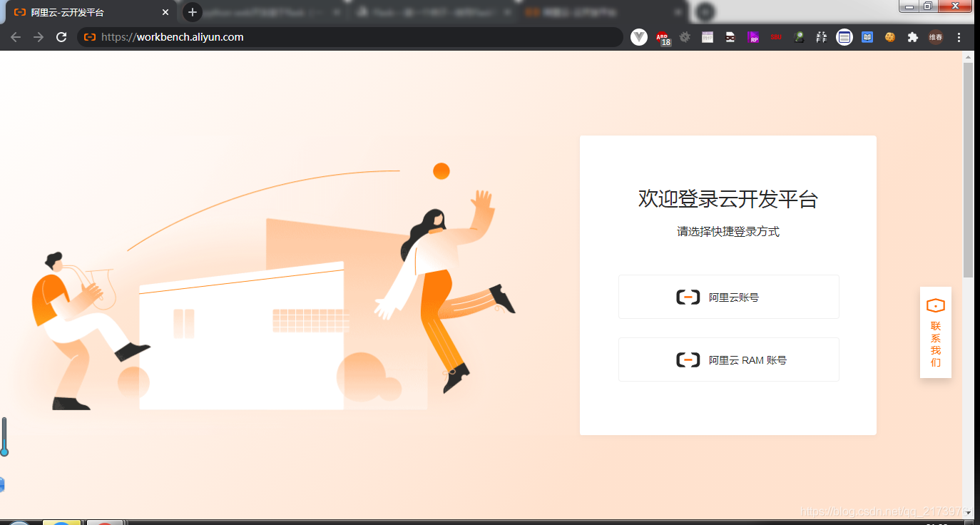Open a new tab with the plus button
The height and width of the screenshot is (525, 980).
click(193, 12)
